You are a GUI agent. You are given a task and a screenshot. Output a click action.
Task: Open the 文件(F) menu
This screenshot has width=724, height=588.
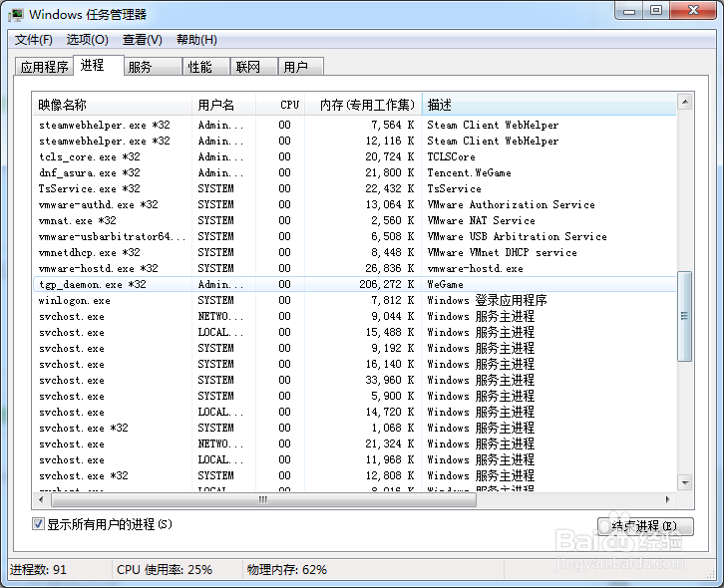(x=34, y=40)
